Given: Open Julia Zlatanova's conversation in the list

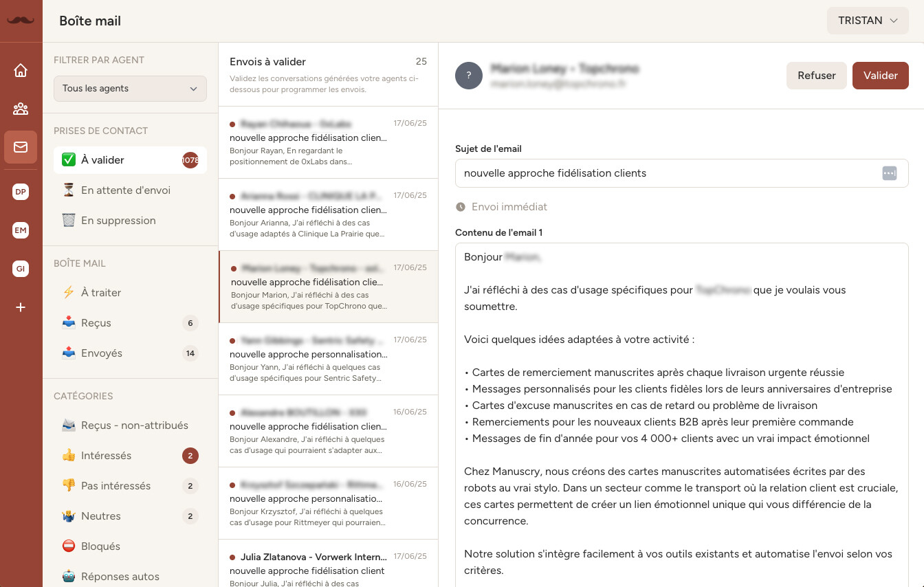Looking at the screenshot, I should [x=328, y=564].
